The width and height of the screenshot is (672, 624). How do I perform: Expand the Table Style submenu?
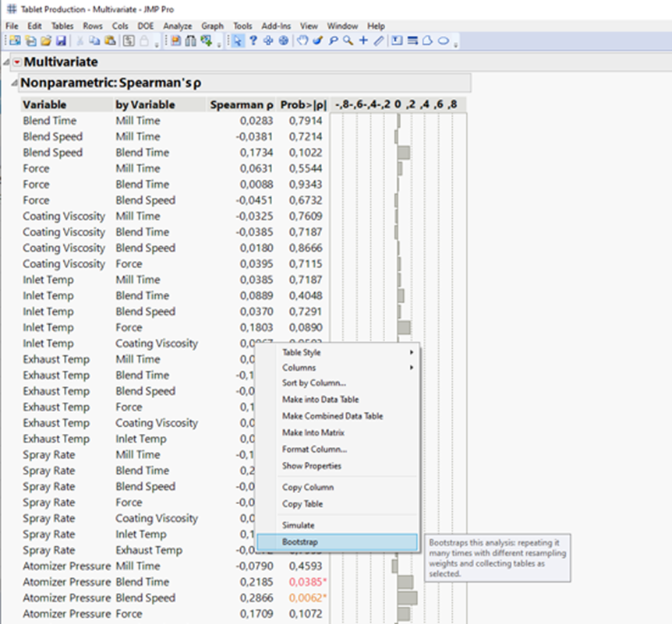[304, 353]
